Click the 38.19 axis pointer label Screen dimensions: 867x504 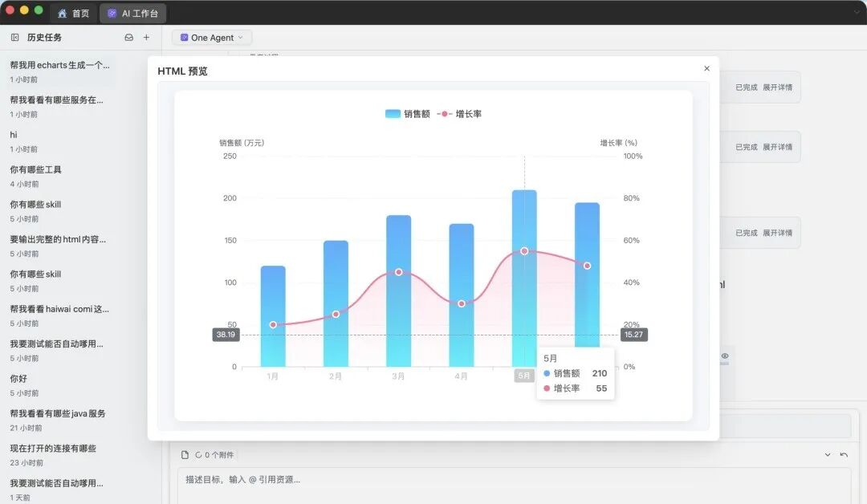click(226, 335)
